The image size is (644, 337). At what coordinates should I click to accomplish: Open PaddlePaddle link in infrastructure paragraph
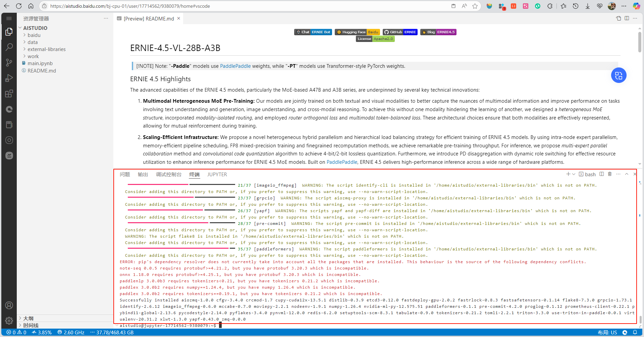tap(342, 162)
